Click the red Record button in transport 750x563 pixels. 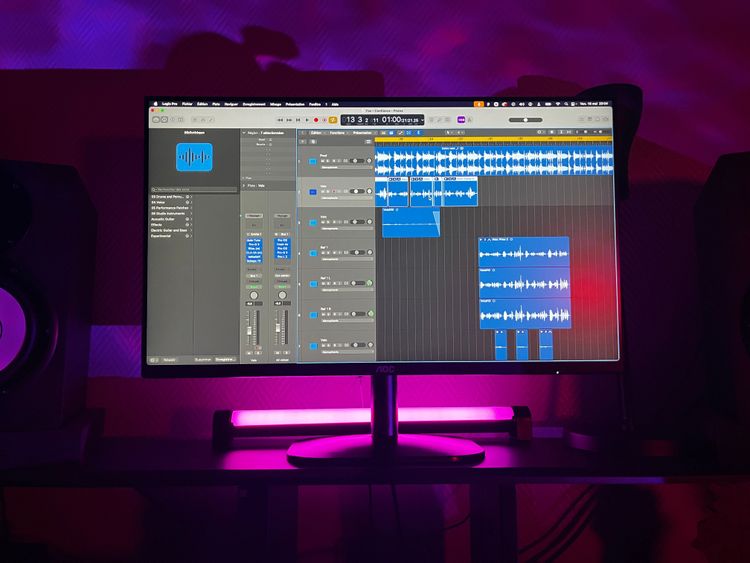[x=316, y=120]
